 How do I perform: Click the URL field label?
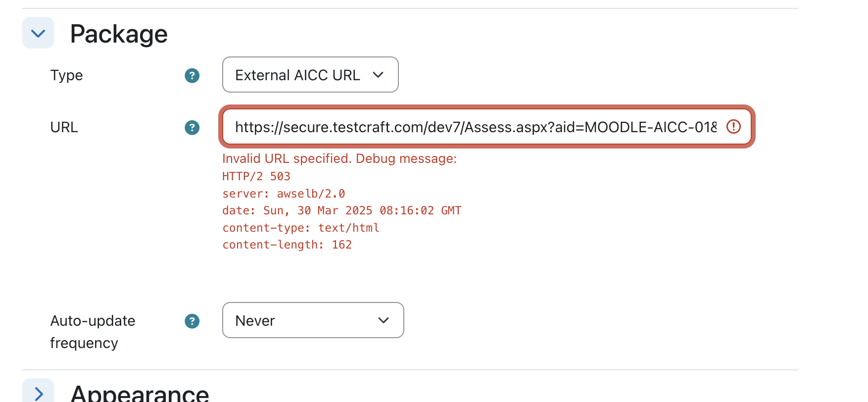tap(64, 127)
